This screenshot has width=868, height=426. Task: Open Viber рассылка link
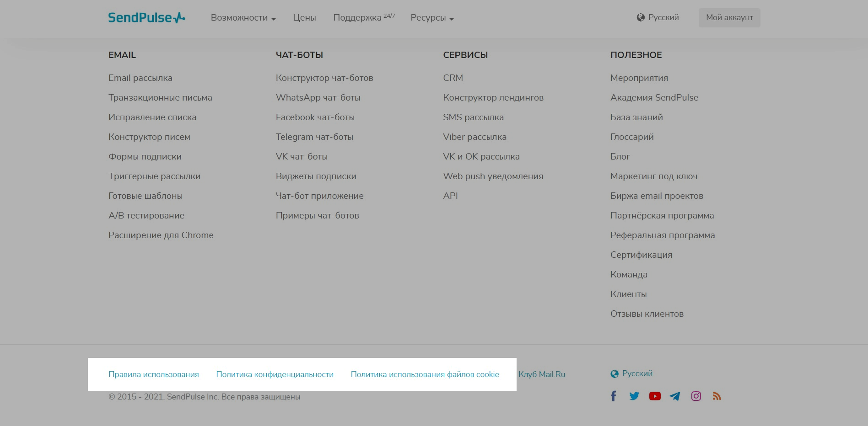[474, 137]
